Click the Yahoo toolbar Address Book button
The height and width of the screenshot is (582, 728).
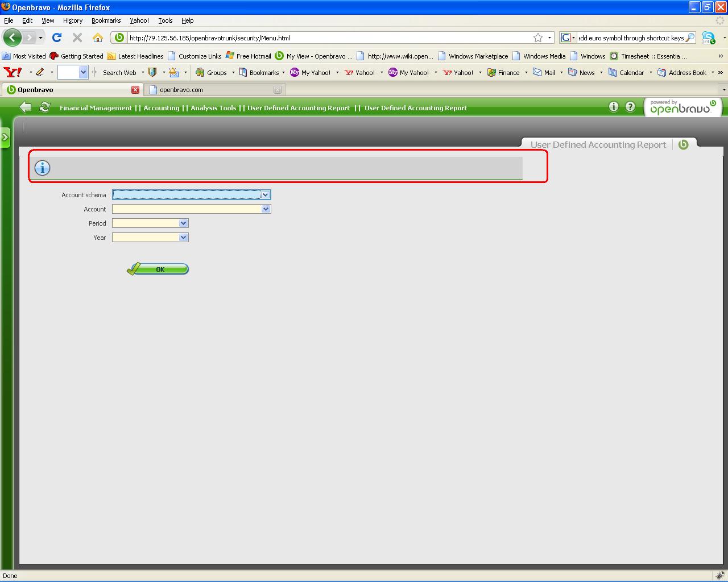[682, 72]
